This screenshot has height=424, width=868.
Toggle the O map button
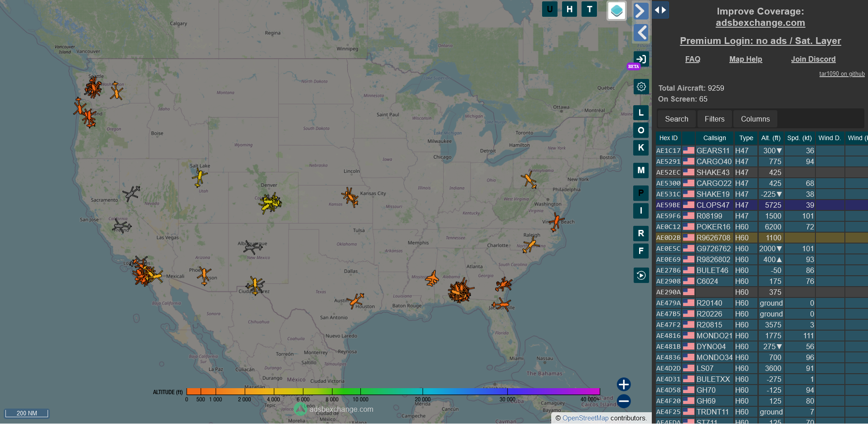(641, 130)
